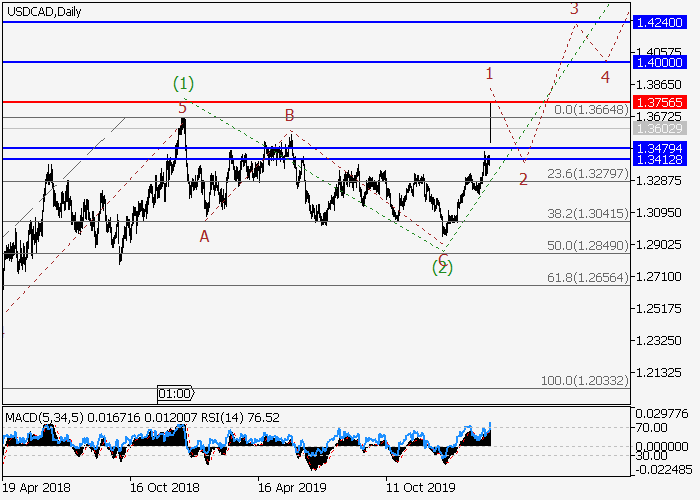Click the red wave A label

pyautogui.click(x=204, y=236)
